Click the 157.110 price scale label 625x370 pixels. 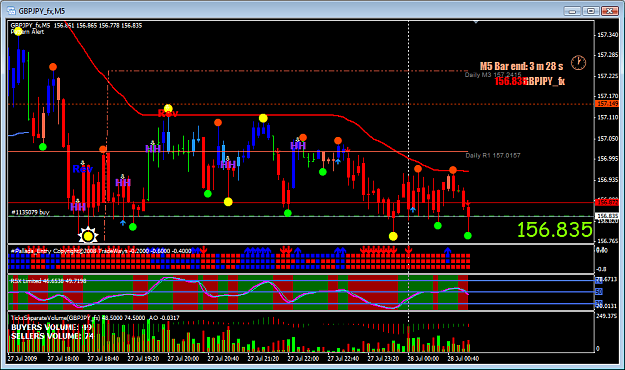click(607, 118)
